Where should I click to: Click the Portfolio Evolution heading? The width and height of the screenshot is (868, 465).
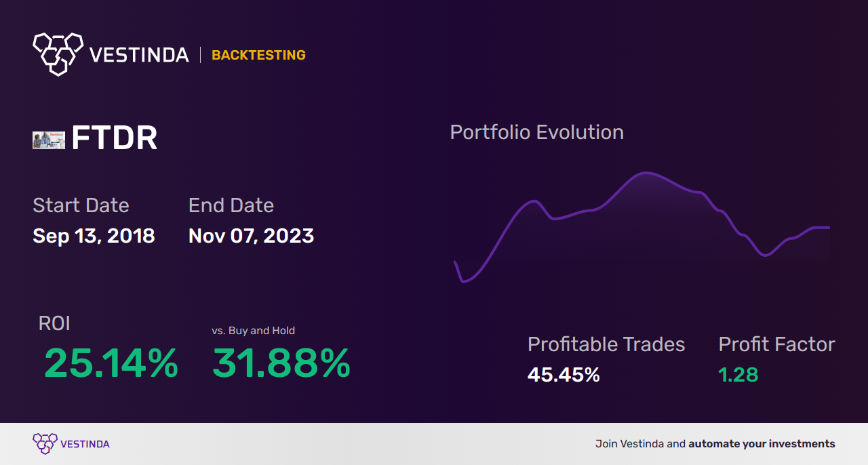tap(537, 132)
